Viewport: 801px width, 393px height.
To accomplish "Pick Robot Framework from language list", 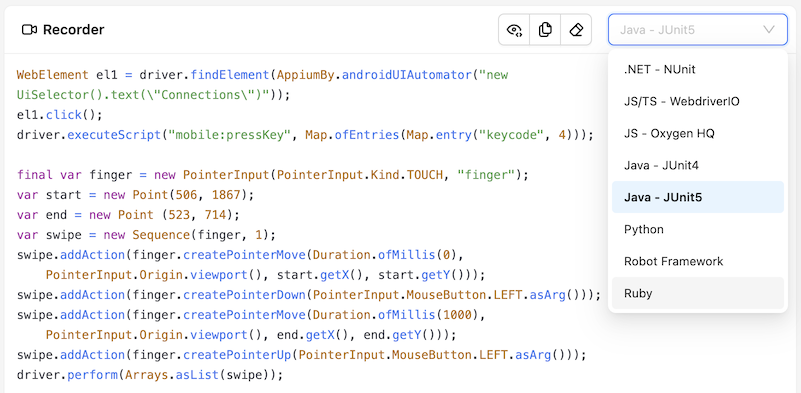I will tap(698, 261).
